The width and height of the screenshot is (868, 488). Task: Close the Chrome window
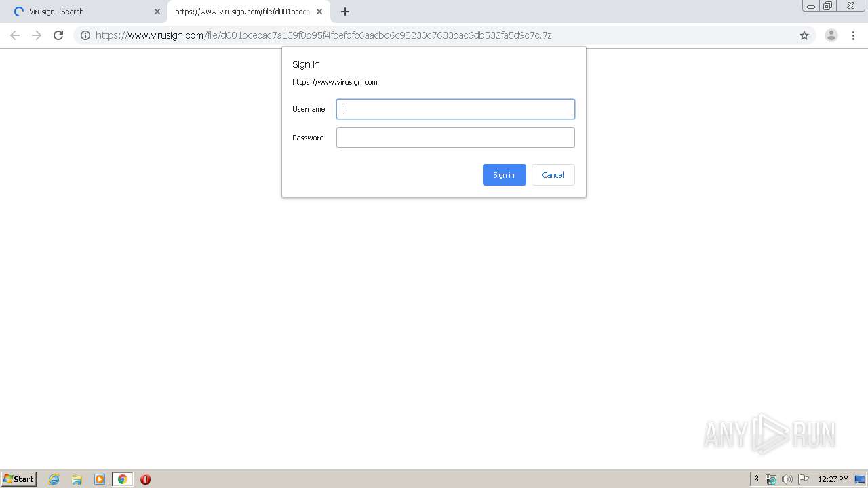[850, 6]
